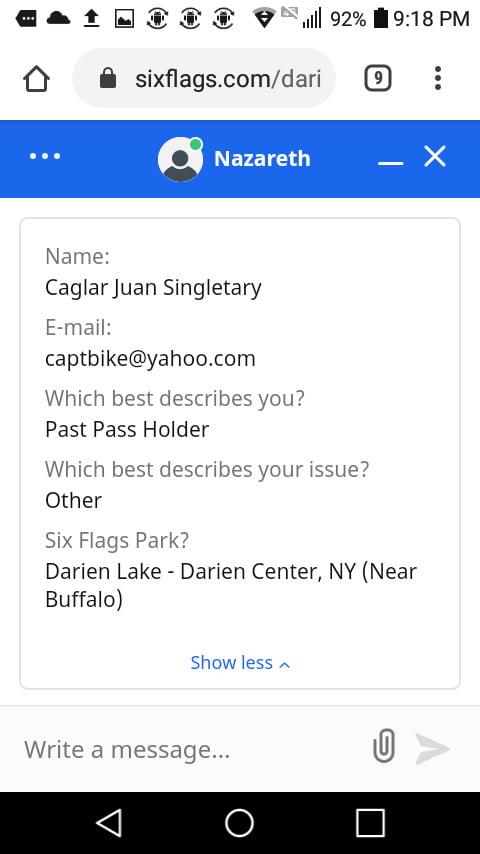Tap the Chrome home icon
Image resolution: width=480 pixels, height=854 pixels.
click(37, 80)
